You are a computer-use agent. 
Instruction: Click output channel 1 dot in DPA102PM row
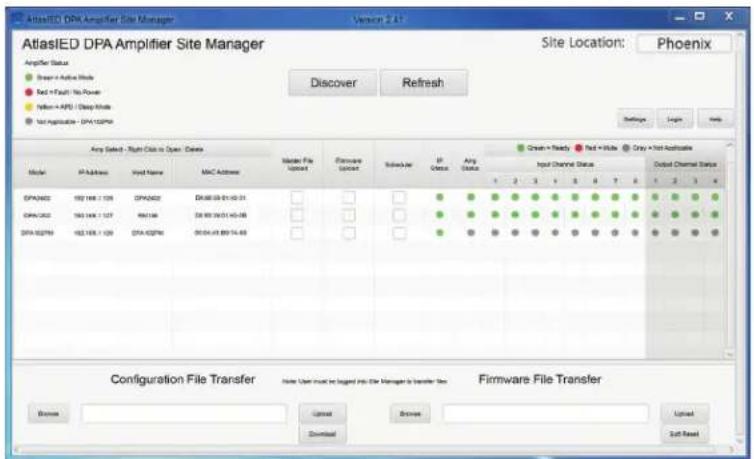click(x=655, y=233)
